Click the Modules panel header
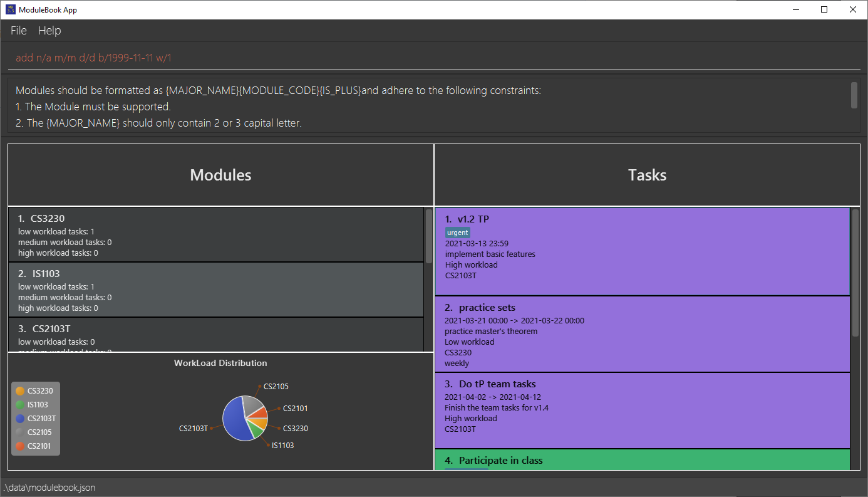The height and width of the screenshot is (497, 868). tap(220, 175)
